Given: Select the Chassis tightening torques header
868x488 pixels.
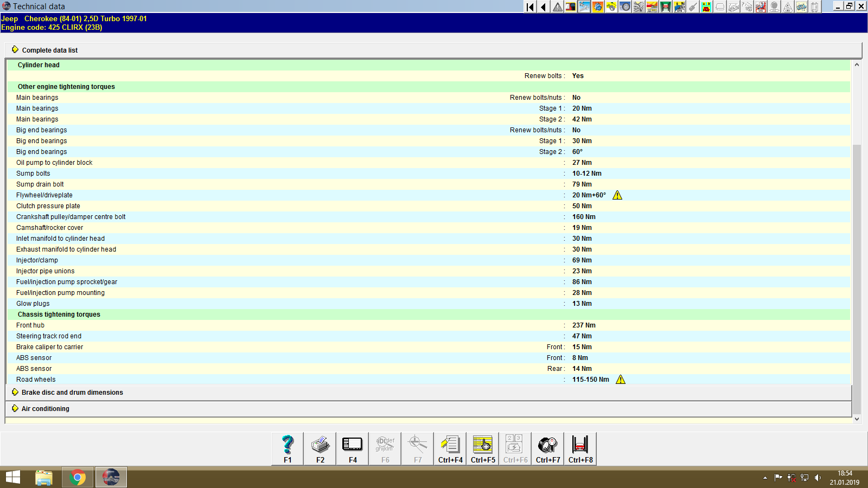Looking at the screenshot, I should click(x=58, y=314).
